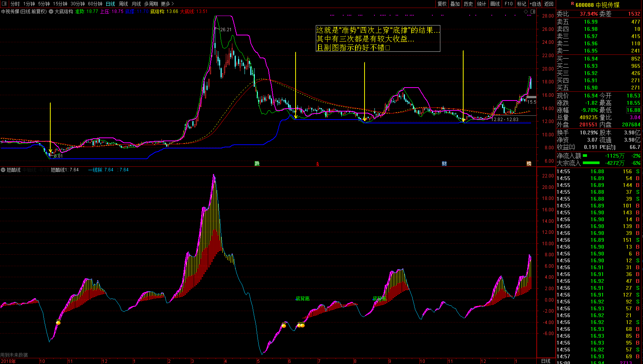Click the red $ marker on main chart
643x364 pixels.
coord(318,164)
